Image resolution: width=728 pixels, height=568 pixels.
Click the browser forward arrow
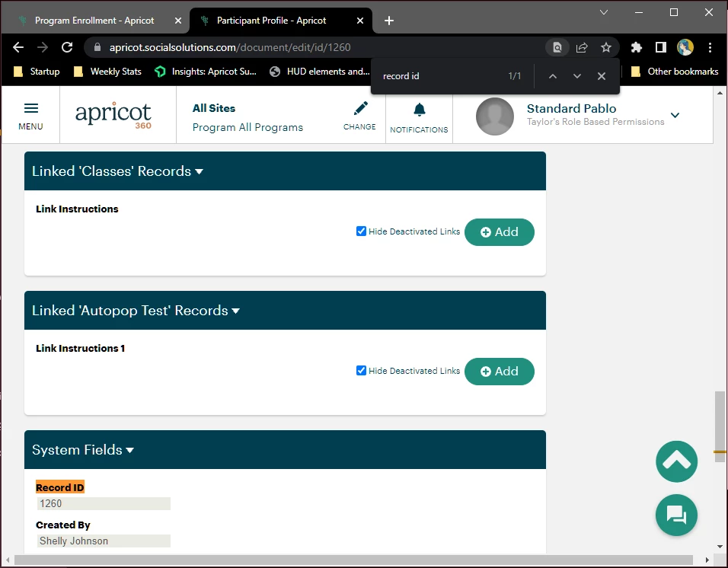click(x=43, y=47)
